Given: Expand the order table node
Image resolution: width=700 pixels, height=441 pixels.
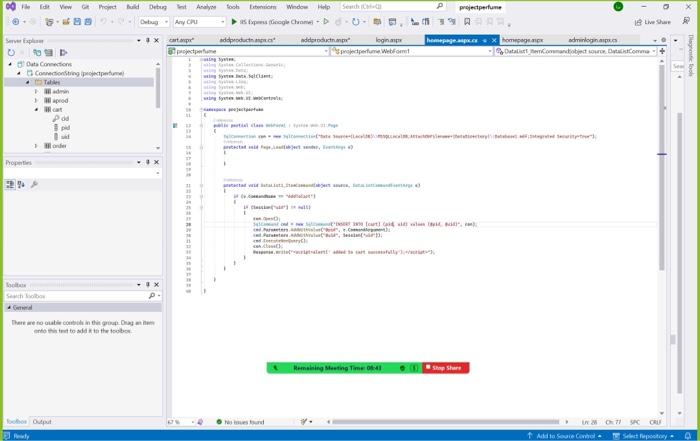Looking at the screenshot, I should pos(36,146).
